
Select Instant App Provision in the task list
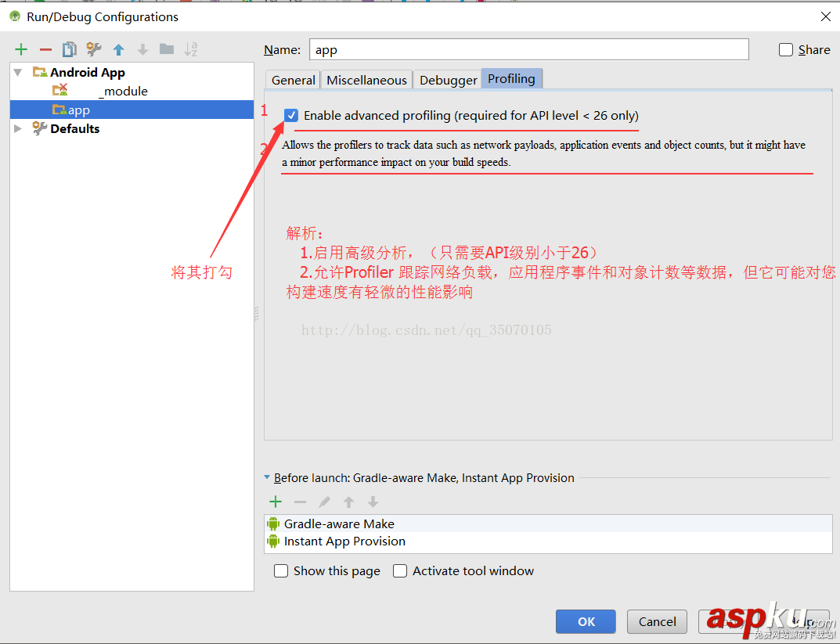(x=344, y=541)
